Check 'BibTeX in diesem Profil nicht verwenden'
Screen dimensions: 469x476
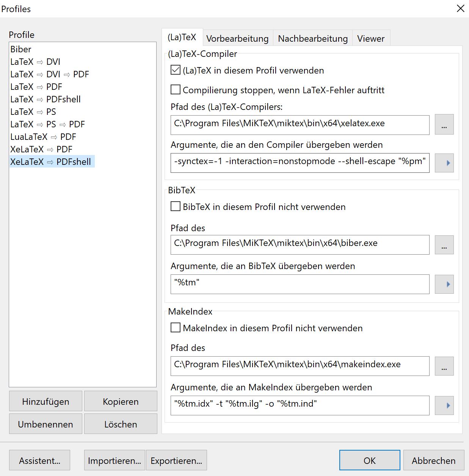pyautogui.click(x=176, y=207)
